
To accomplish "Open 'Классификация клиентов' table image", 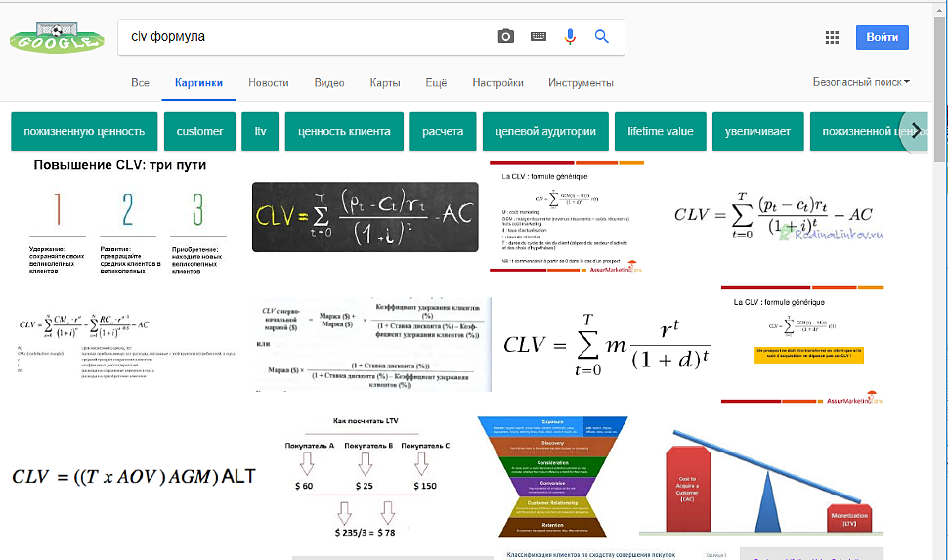I will [x=617, y=554].
